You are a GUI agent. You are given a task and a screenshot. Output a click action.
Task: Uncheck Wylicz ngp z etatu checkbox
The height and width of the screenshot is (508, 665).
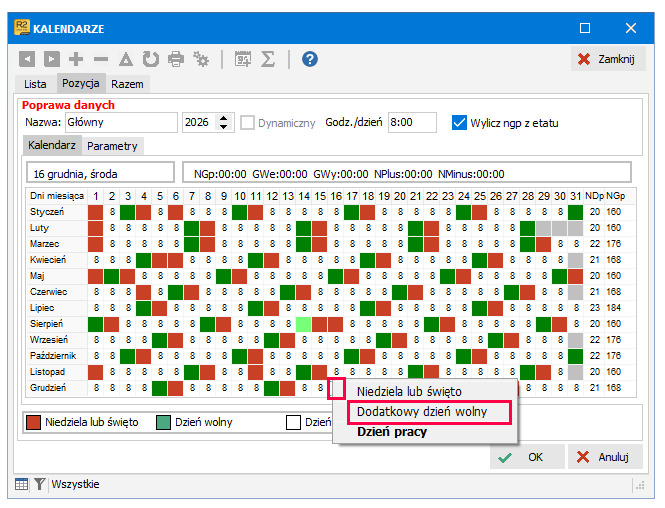(x=459, y=123)
